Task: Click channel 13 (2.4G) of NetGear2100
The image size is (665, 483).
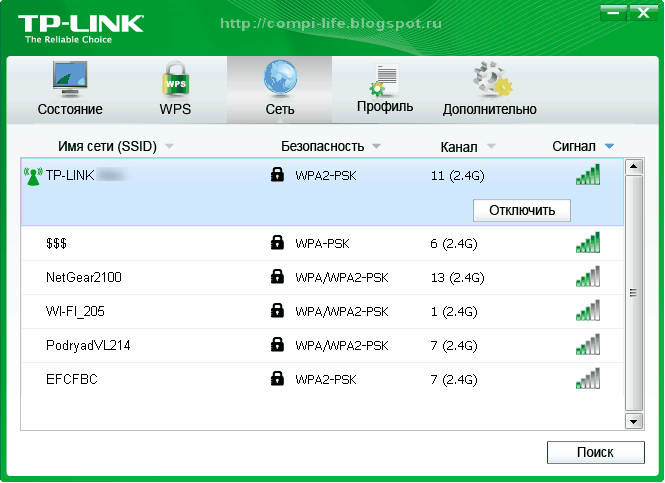Action: (457, 278)
